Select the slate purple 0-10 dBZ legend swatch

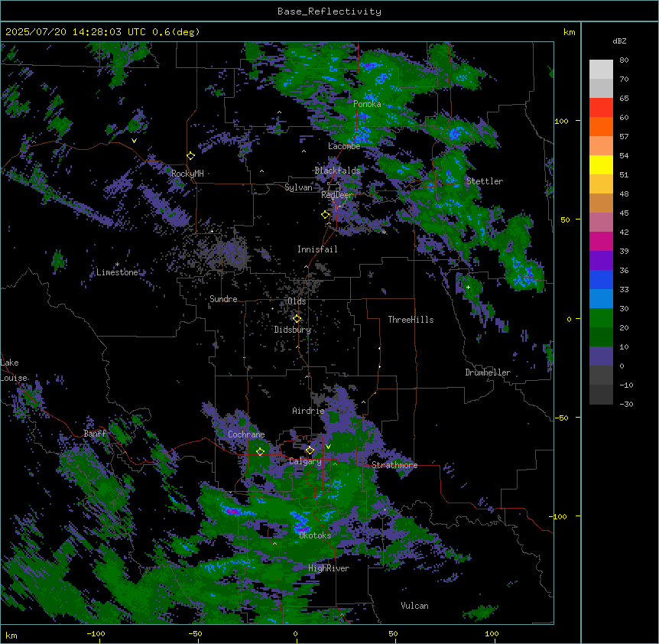(x=601, y=356)
